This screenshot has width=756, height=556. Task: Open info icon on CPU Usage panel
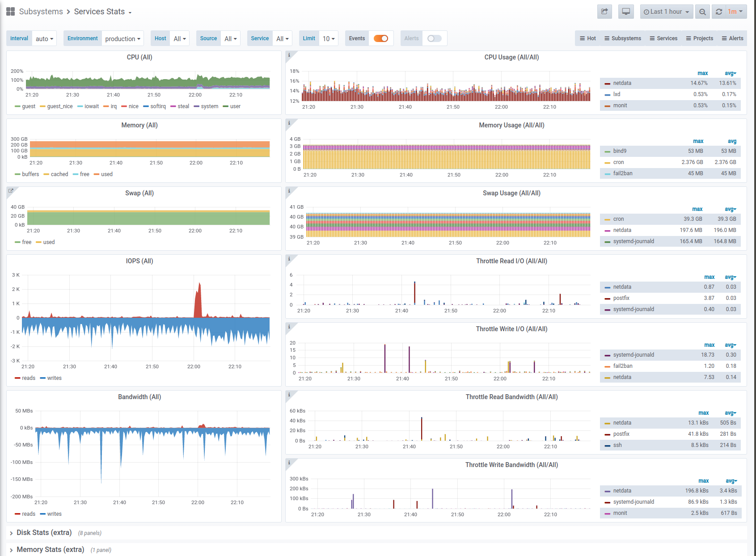pyautogui.click(x=289, y=55)
